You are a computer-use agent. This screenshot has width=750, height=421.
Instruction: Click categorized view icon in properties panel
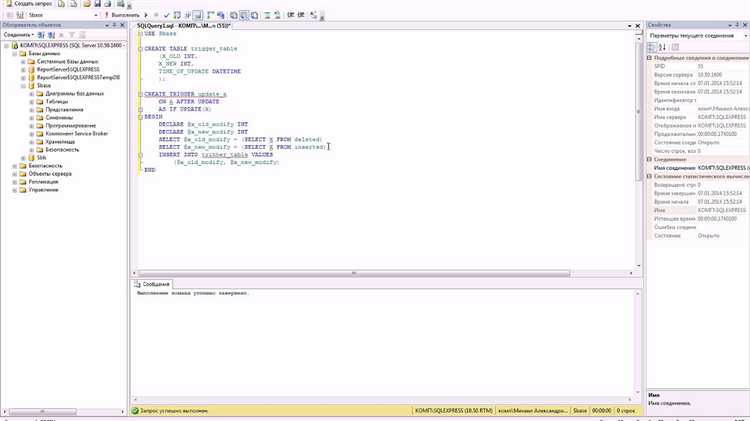point(652,47)
